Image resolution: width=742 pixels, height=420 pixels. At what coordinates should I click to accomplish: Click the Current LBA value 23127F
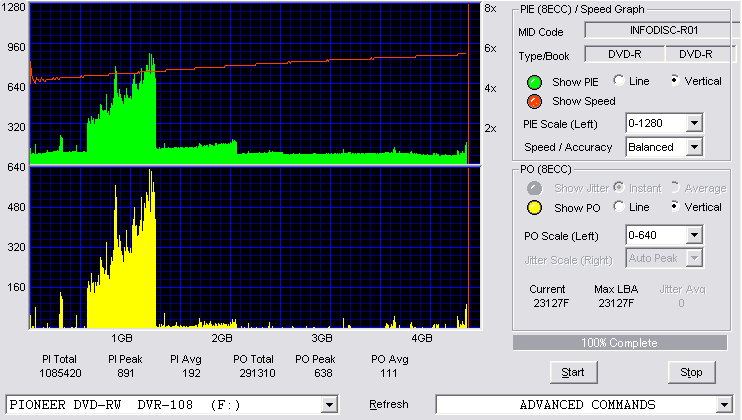(551, 303)
